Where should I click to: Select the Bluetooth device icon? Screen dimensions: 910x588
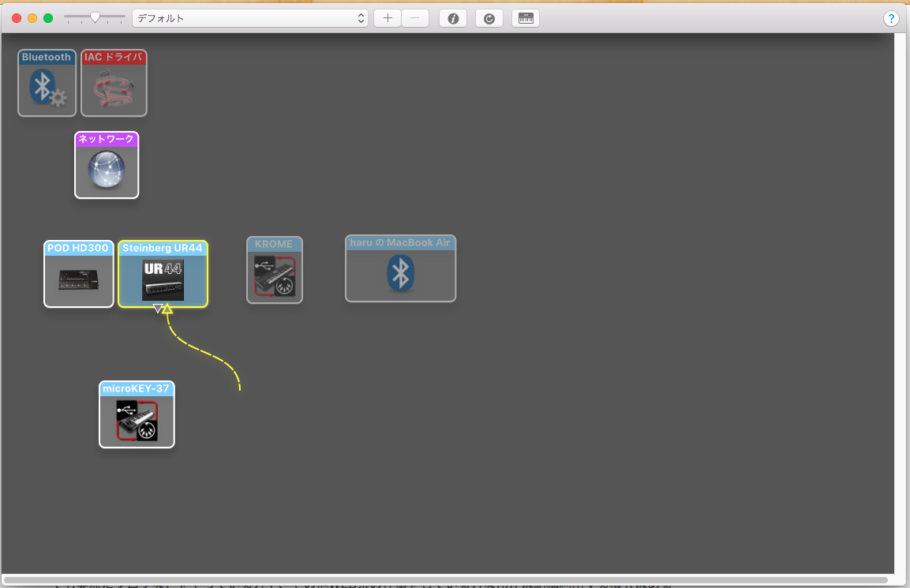(x=47, y=83)
